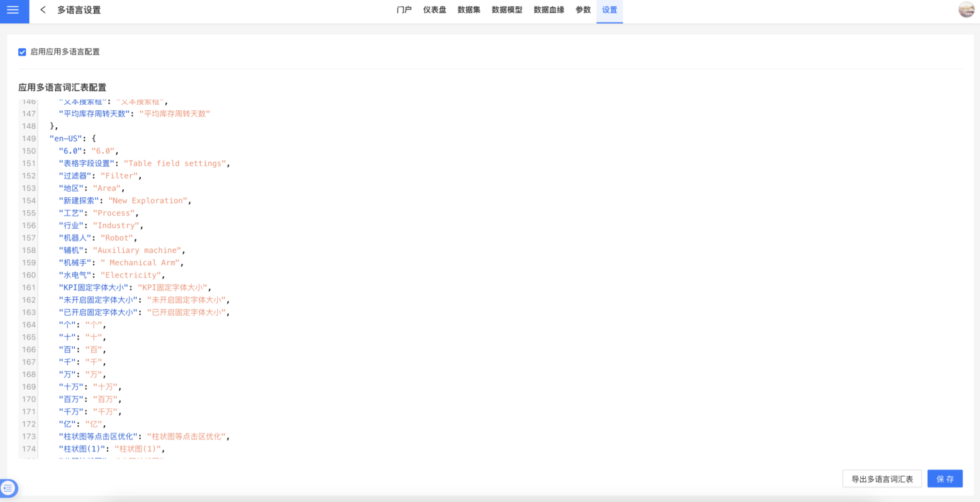The width and height of the screenshot is (980, 502).
Task: Switch to the 门户 tab
Action: tap(404, 10)
